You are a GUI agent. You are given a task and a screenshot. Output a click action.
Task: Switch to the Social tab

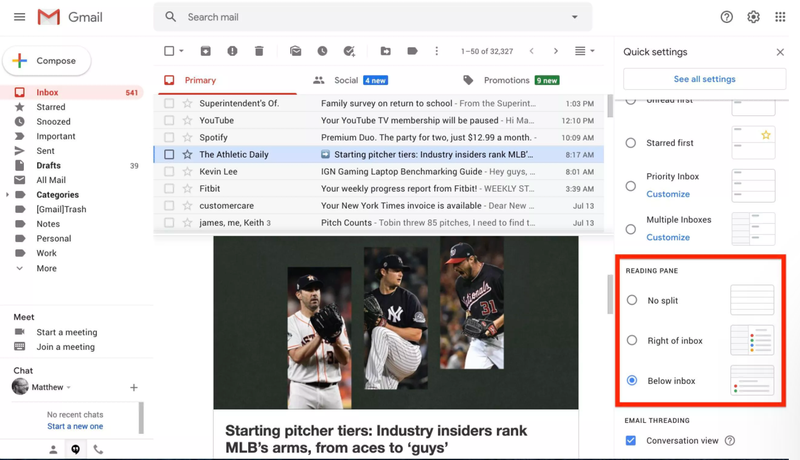346,80
